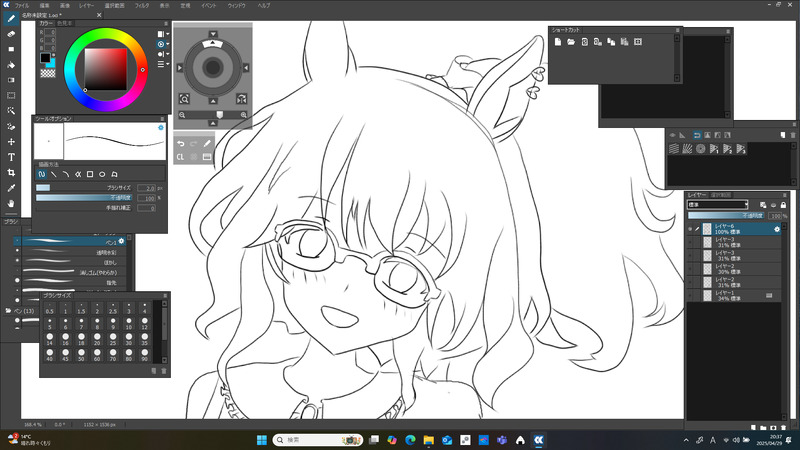This screenshot has height=450, width=800.
Task: Select the Fill rectangle shape tool
Action: coord(11,49)
